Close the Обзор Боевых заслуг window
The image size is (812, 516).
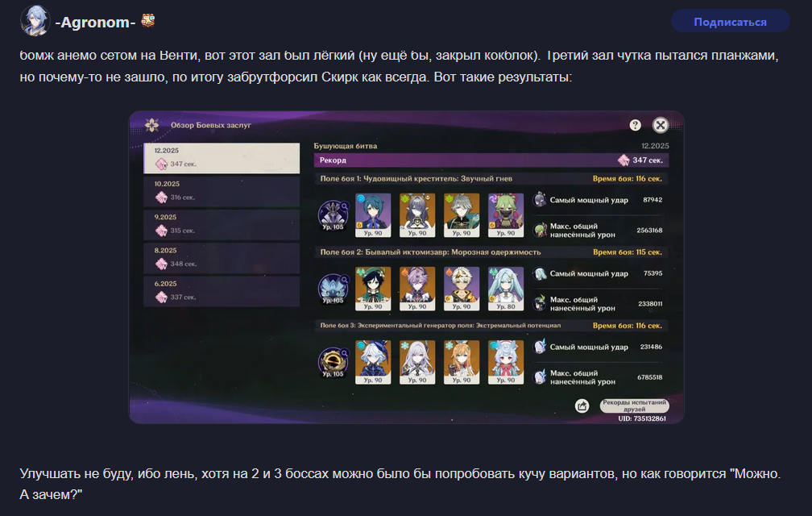[x=660, y=125]
